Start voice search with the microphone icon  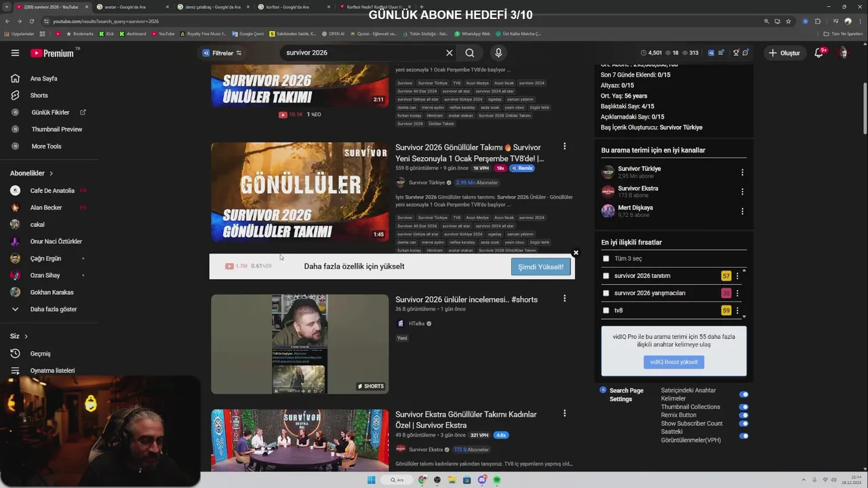point(498,53)
